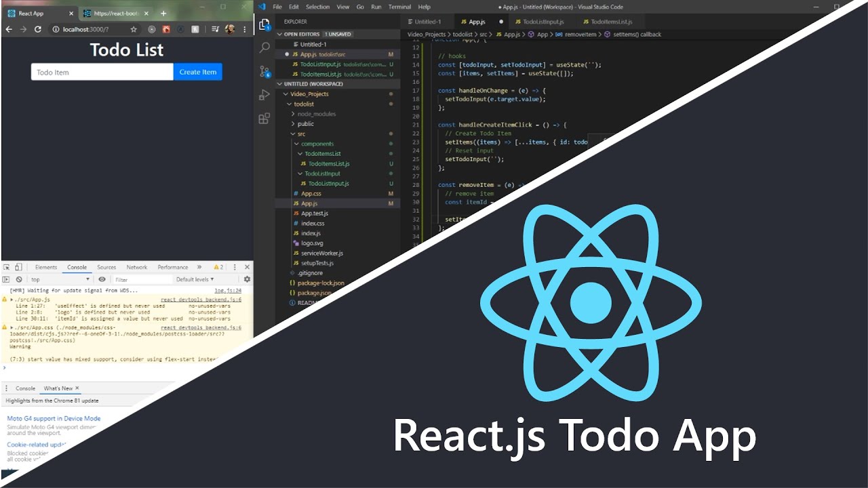868x488 pixels.
Task: Open the Chrome profile avatar
Action: [230, 30]
